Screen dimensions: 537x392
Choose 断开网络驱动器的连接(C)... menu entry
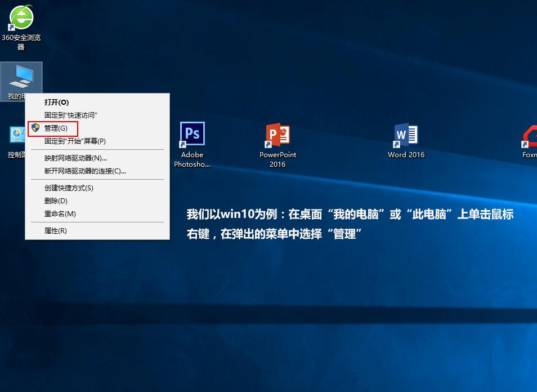85,171
